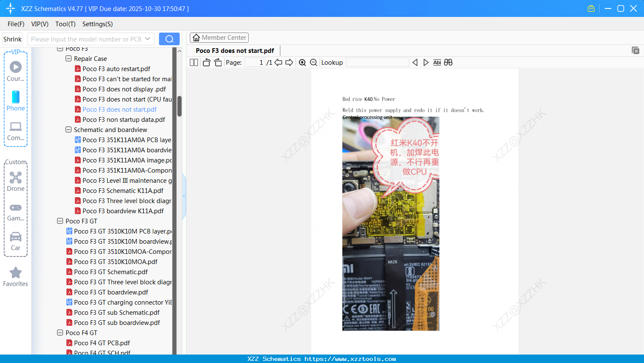Open the Drone category

click(x=16, y=181)
